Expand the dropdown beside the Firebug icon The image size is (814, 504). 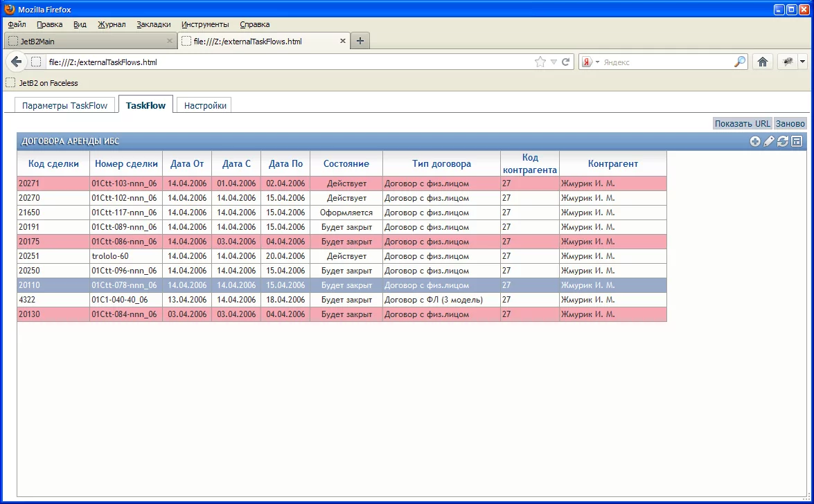(x=802, y=62)
